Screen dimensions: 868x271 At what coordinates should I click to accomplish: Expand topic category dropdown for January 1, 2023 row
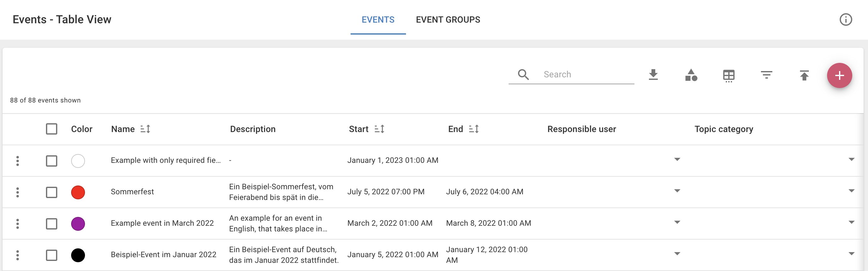(x=851, y=160)
